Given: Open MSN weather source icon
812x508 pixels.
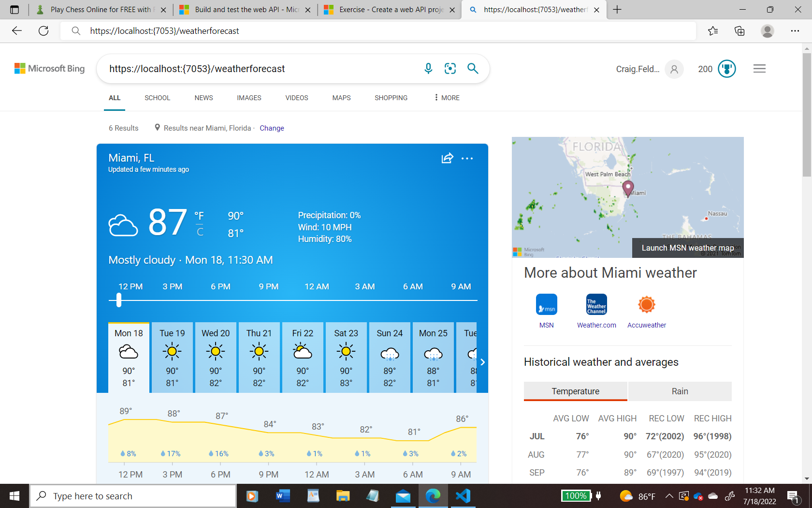Looking at the screenshot, I should (547, 305).
